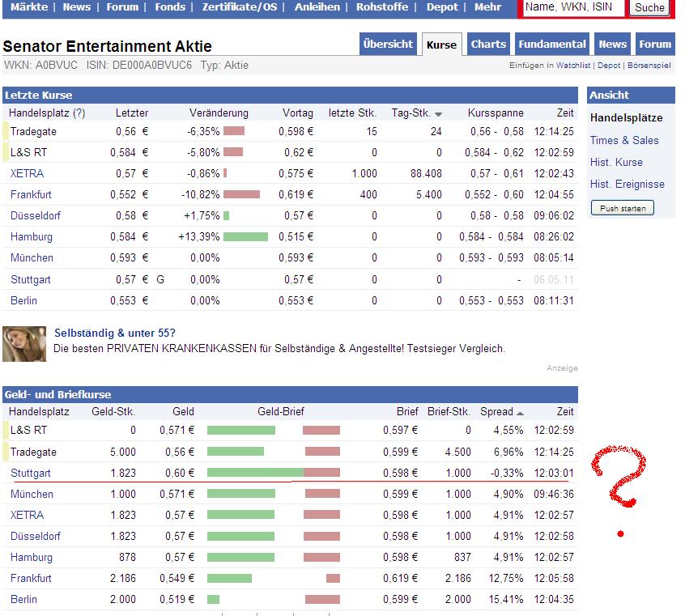Add stock to Watchlist link
Viewport: 685px width, 616px height.
pos(573,65)
